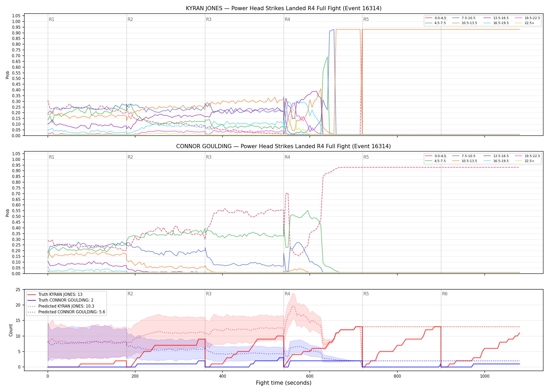
Task: Select the 0.0-4.5 legend label in Kyran Jones chart
Action: click(x=440, y=18)
